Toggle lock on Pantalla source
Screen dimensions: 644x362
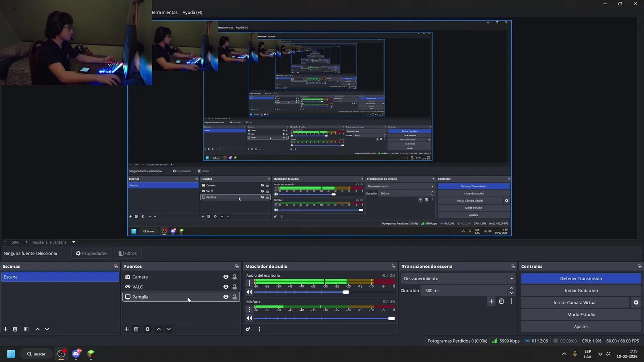(234, 297)
